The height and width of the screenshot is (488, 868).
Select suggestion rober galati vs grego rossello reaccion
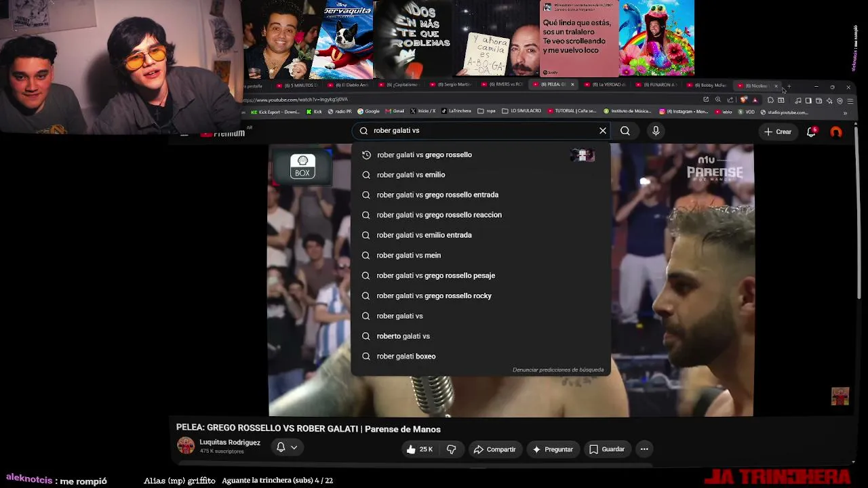(x=481, y=215)
